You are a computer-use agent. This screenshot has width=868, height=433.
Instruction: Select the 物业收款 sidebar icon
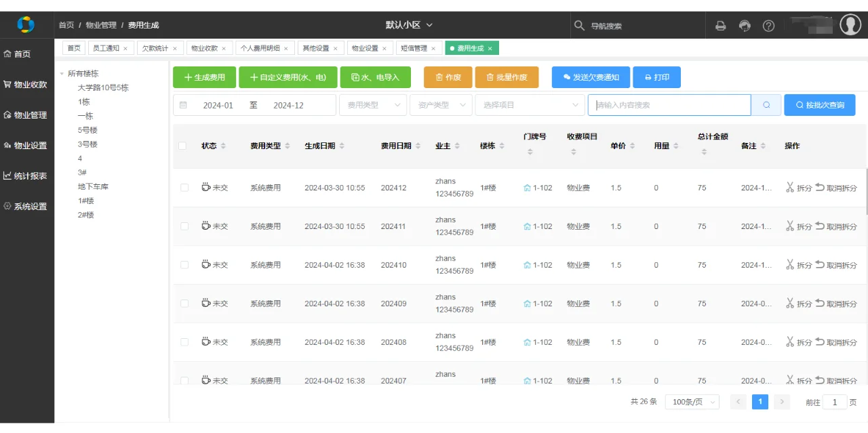9,84
